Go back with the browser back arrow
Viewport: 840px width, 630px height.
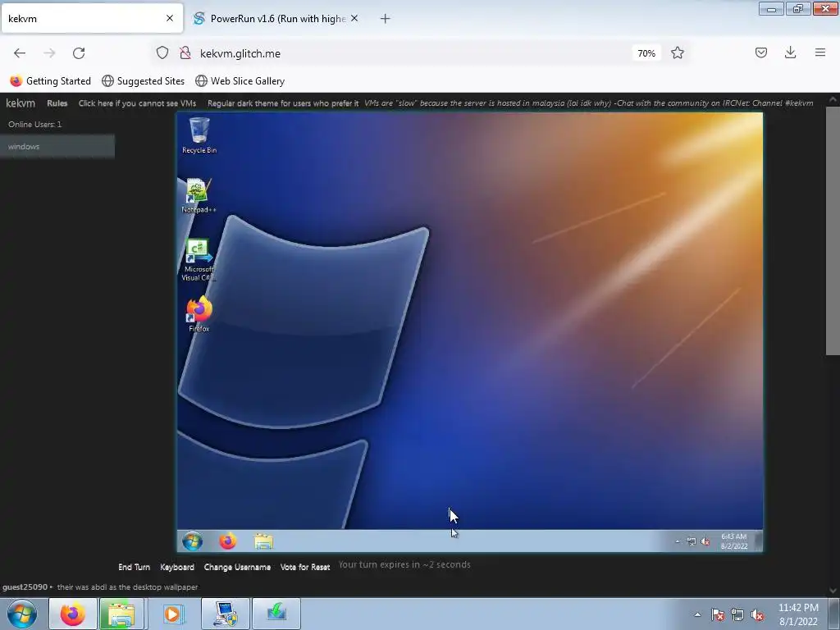point(20,53)
